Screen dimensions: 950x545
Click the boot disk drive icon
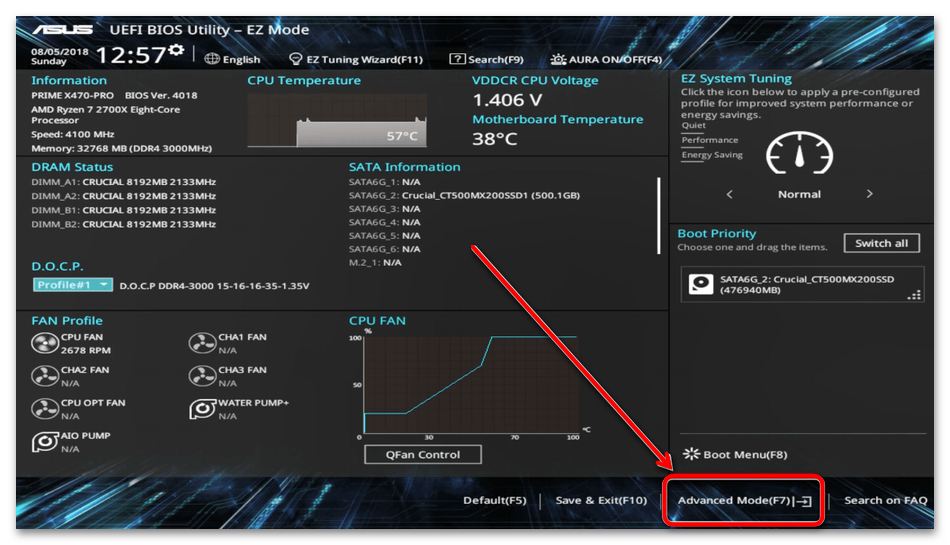pos(701,284)
